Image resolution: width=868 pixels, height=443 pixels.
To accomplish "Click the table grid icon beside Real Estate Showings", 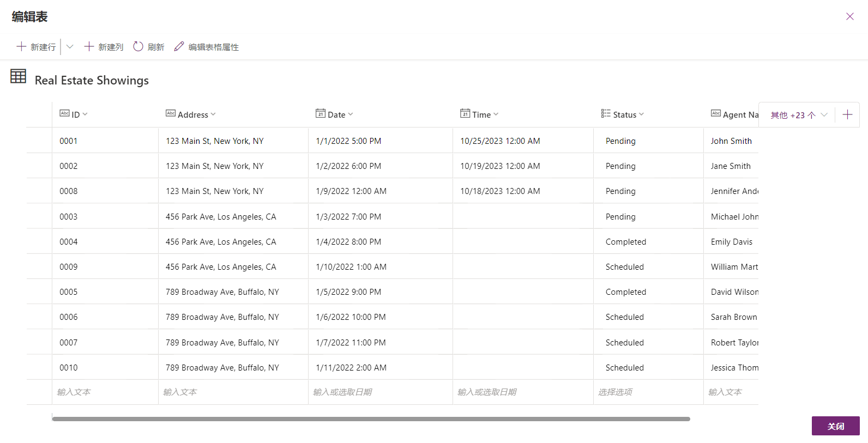I will tap(18, 76).
